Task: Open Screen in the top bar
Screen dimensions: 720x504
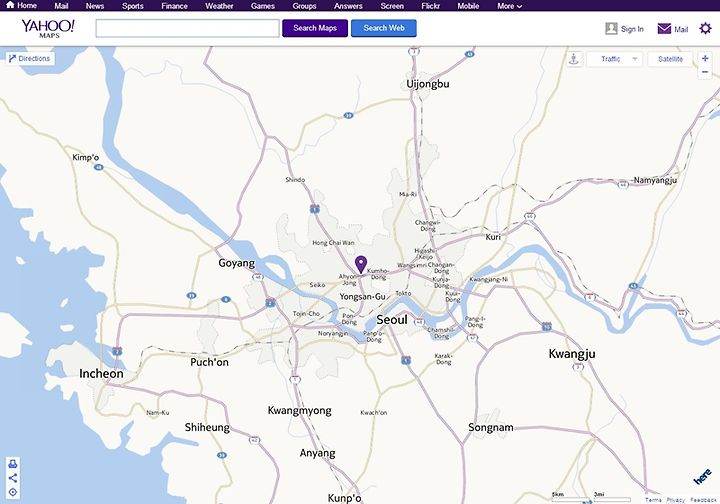Action: (392, 6)
